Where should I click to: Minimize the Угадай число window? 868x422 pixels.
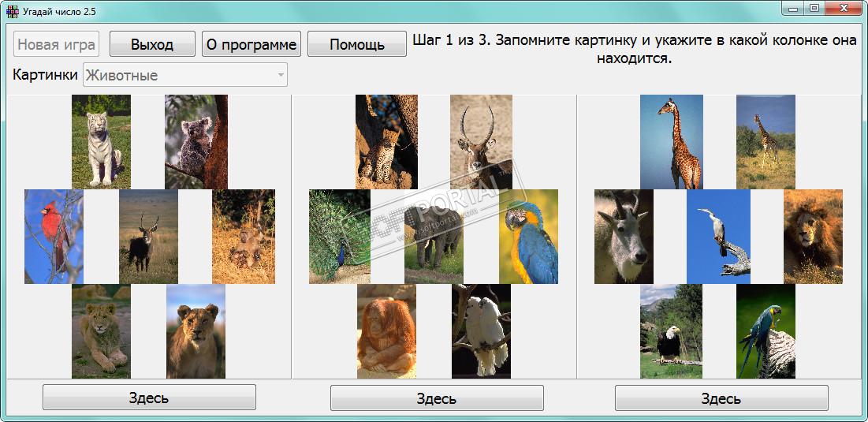click(x=793, y=8)
